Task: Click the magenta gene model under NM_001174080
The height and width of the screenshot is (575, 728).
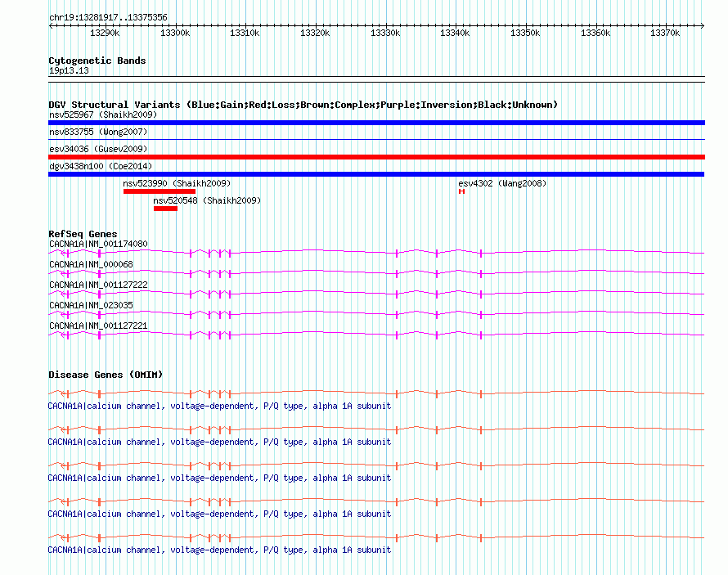Action: (x=376, y=253)
